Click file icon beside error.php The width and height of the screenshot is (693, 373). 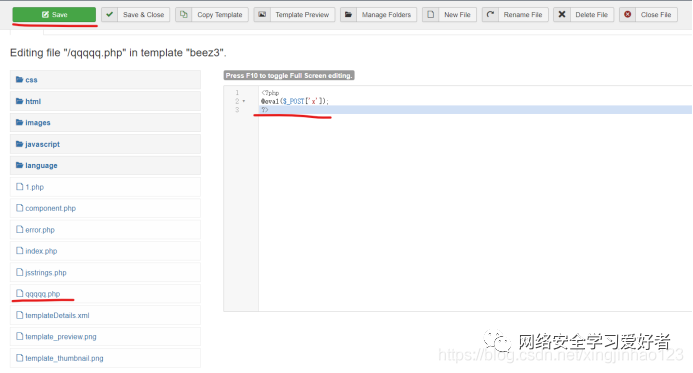[x=19, y=229]
